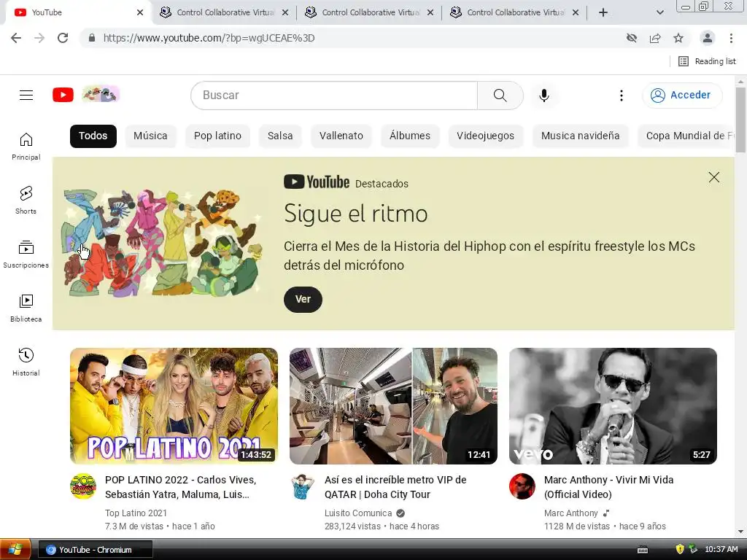Image resolution: width=747 pixels, height=560 pixels.
Task: Open Shorts from the sidebar
Action: click(26, 200)
